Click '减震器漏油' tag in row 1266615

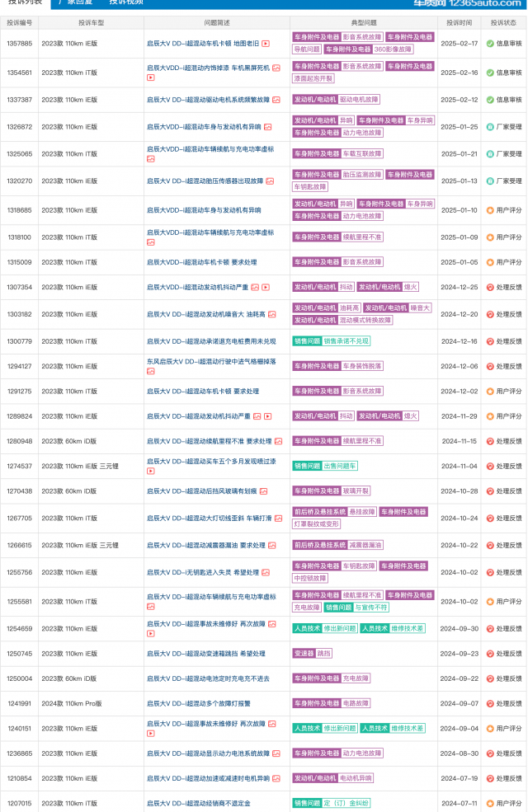point(365,545)
